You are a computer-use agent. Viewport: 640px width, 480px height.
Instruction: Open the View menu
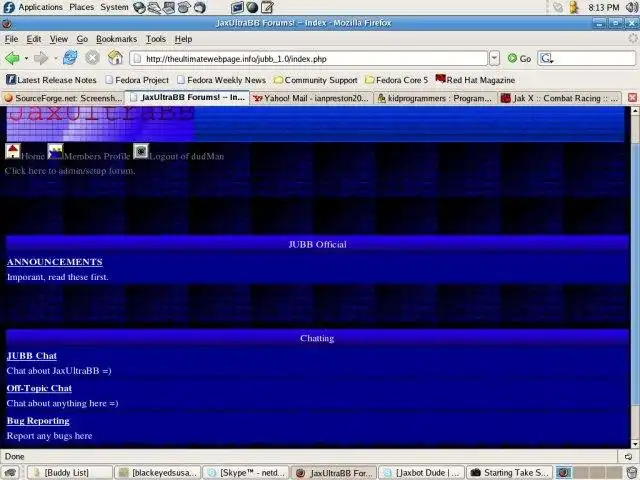(x=58, y=39)
